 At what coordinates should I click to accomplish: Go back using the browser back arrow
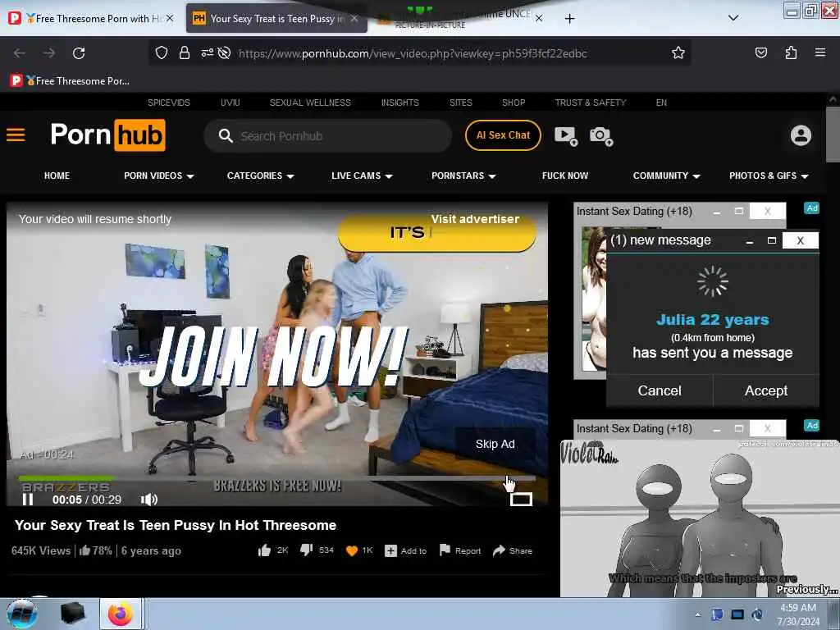20,53
